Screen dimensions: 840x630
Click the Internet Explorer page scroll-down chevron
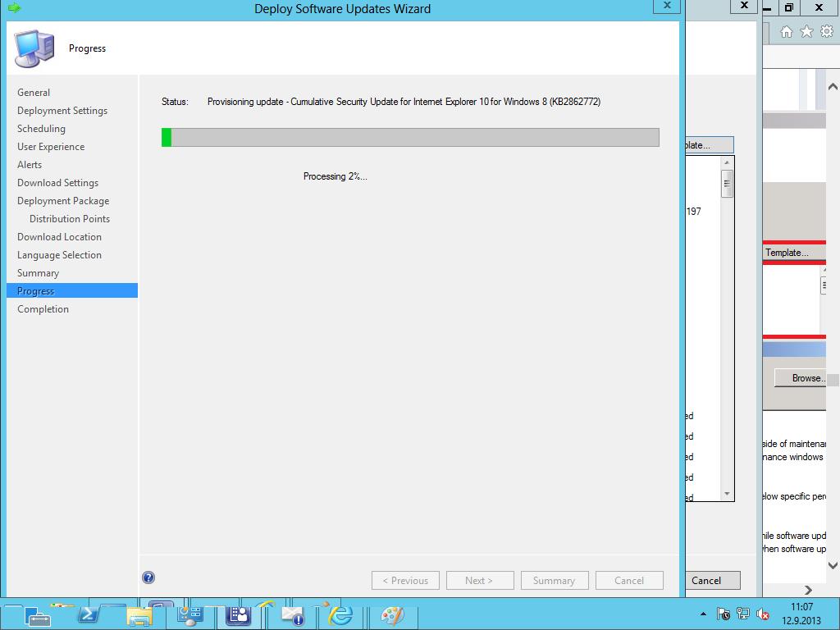833,565
